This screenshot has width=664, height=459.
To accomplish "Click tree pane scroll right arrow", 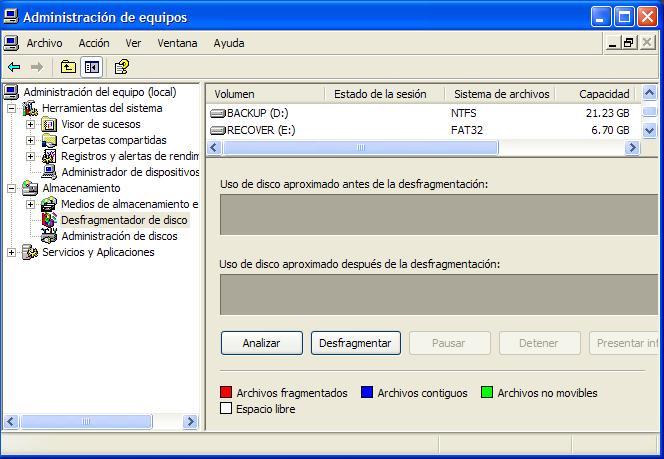I will pyautogui.click(x=191, y=421).
